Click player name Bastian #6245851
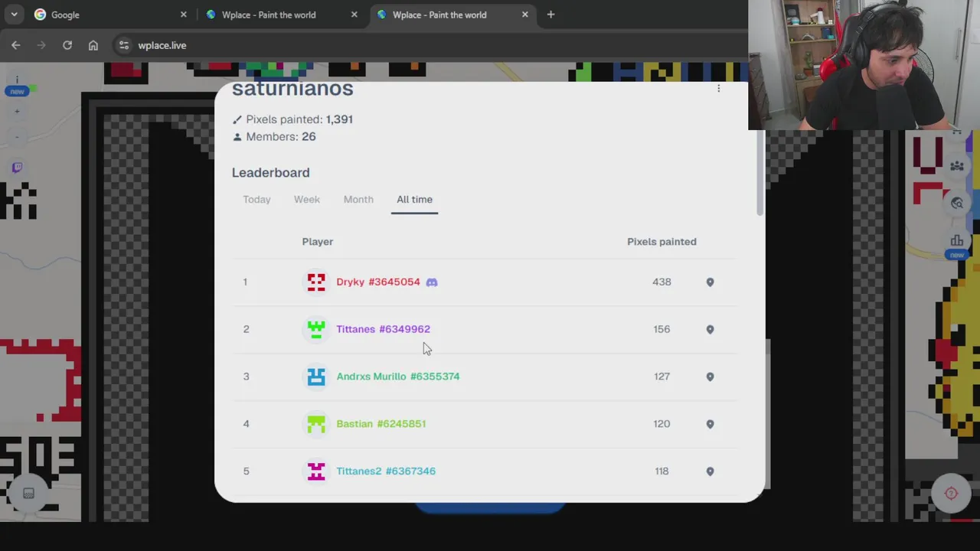 [381, 424]
